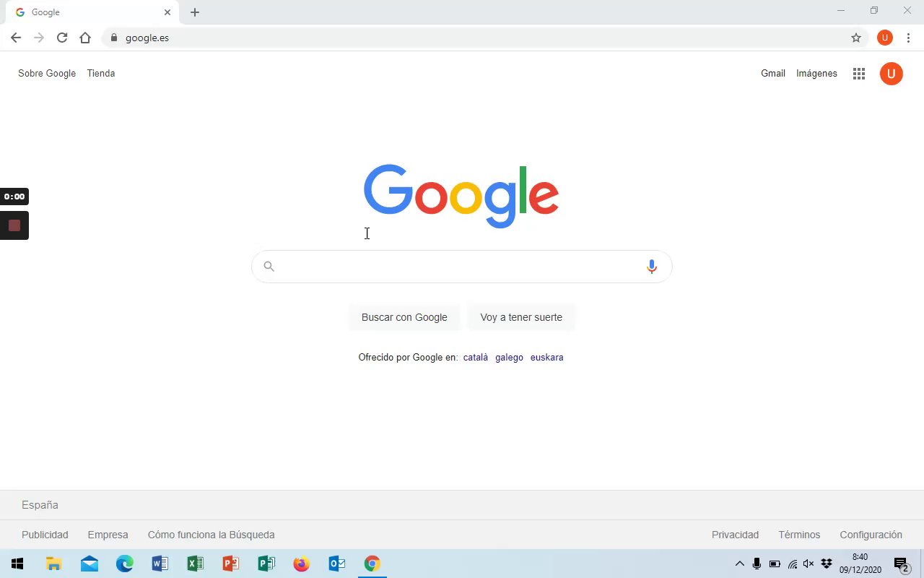Go back with the browser back arrow
This screenshot has width=924, height=578.
[16, 38]
